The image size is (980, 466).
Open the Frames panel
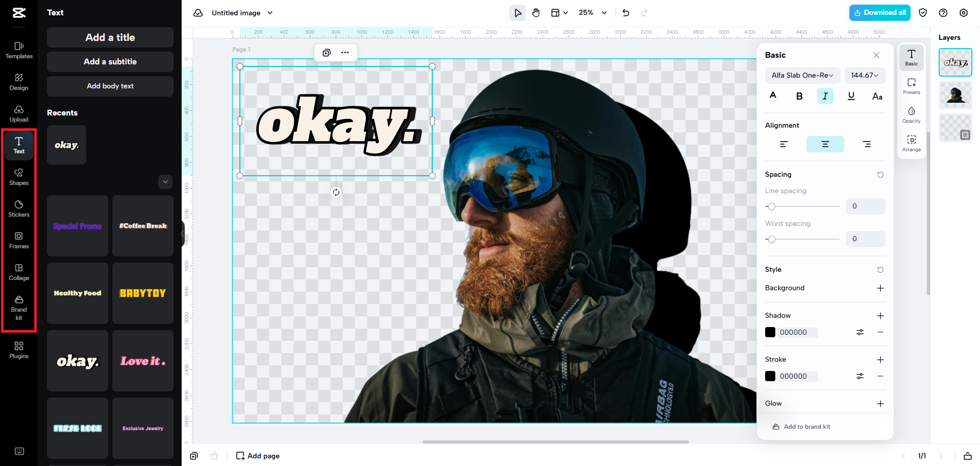(19, 240)
